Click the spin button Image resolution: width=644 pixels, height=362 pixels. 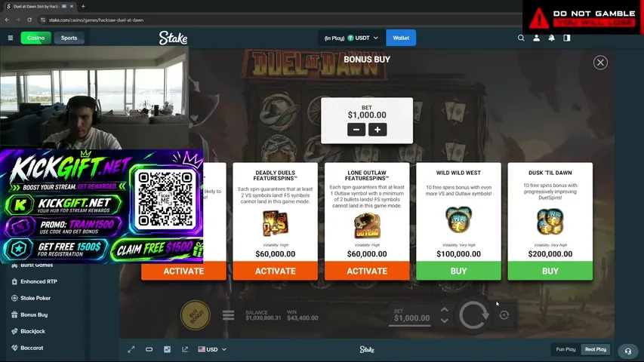click(x=473, y=315)
